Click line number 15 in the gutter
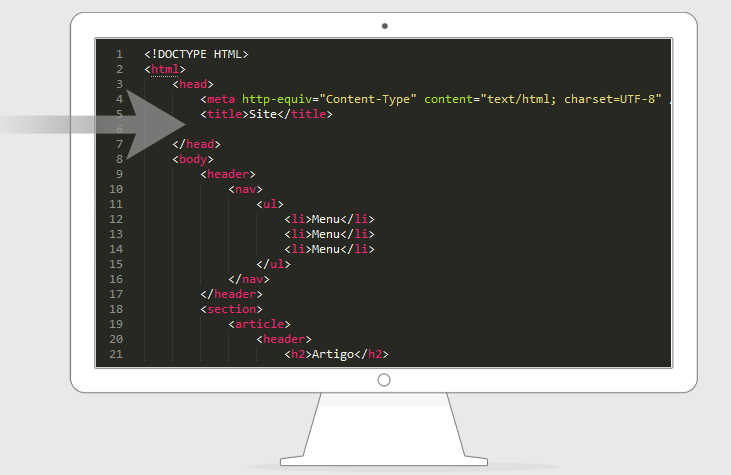The height and width of the screenshot is (475, 731). pos(116,264)
